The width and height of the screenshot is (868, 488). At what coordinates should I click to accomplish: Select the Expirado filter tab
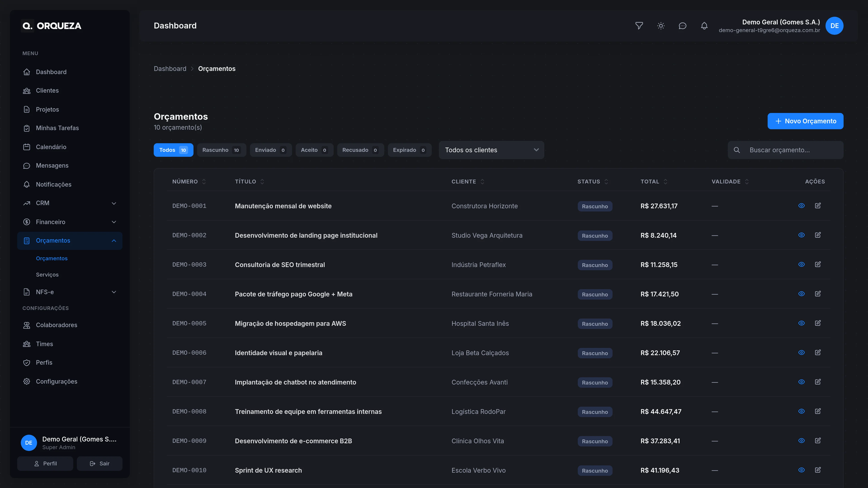coord(409,150)
